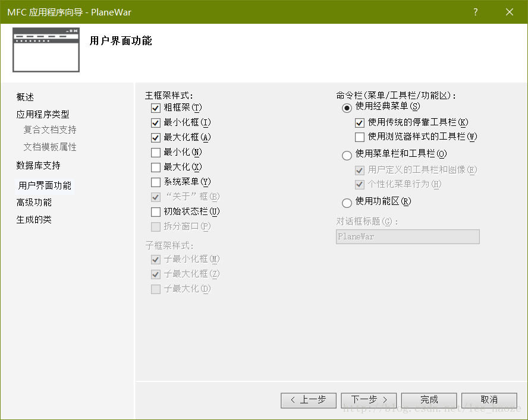Image resolution: width=528 pixels, height=420 pixels.
Task: Click the greyed 子最大化(D) checkbox
Action: coord(156,289)
